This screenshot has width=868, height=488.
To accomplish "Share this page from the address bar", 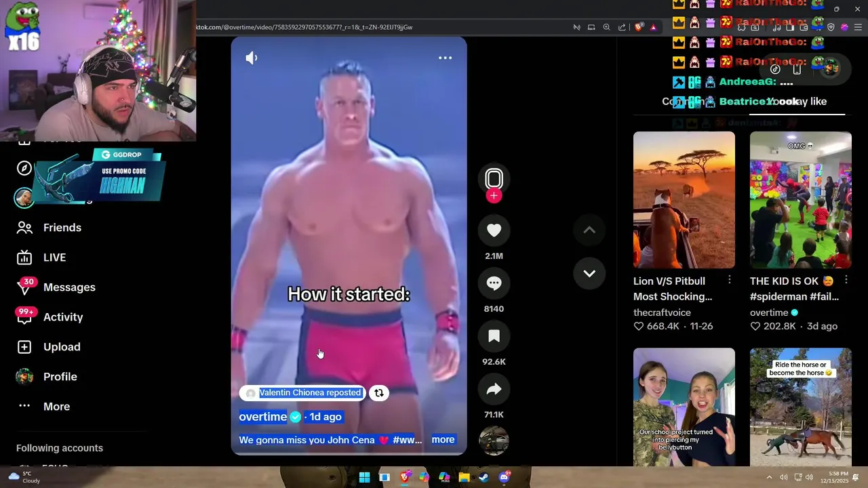I will click(x=622, y=27).
